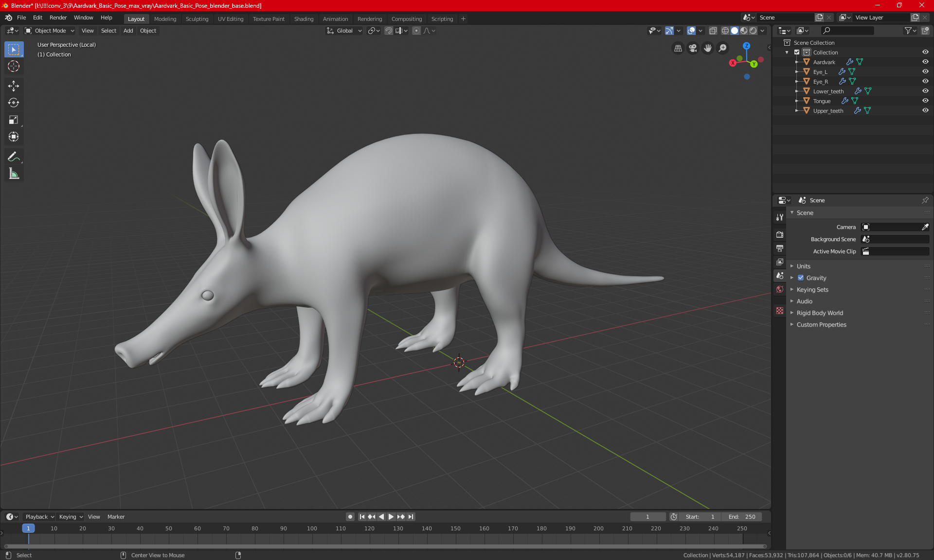This screenshot has height=560, width=934.
Task: Open the World properties tab
Action: click(x=780, y=289)
